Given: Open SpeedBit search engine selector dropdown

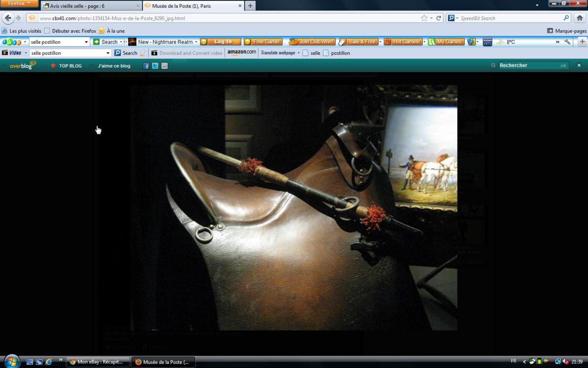Looking at the screenshot, I should pos(457,18).
